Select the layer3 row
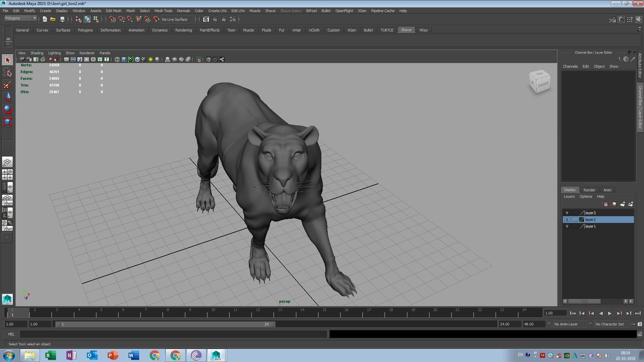This screenshot has height=362, width=644. coord(598,213)
